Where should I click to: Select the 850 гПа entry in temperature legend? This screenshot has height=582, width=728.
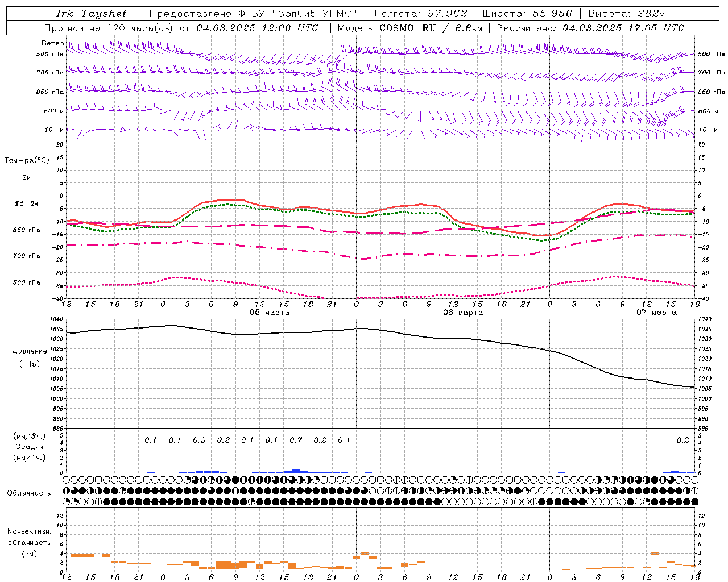point(27,230)
